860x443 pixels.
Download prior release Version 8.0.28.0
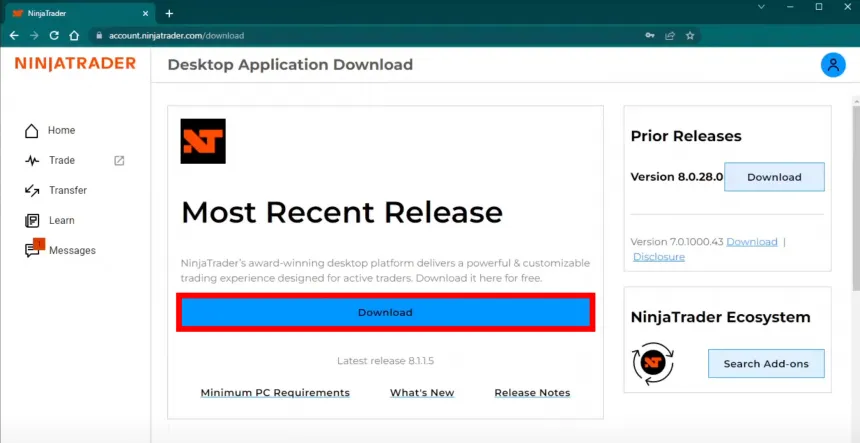[x=774, y=177]
